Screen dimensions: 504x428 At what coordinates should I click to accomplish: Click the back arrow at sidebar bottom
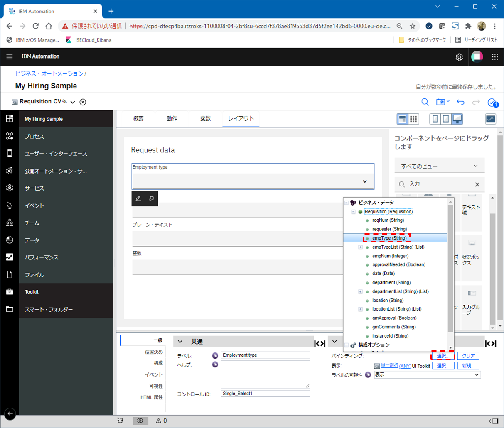point(10,413)
